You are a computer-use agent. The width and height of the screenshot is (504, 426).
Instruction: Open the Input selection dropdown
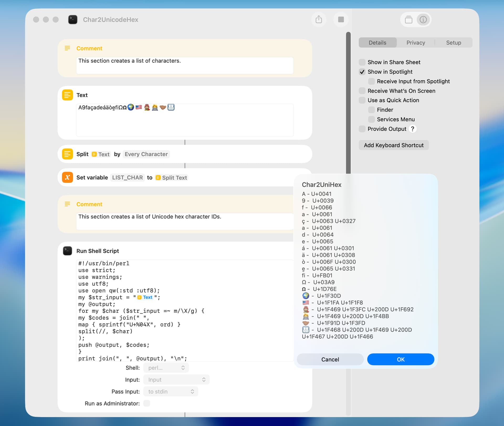point(176,380)
